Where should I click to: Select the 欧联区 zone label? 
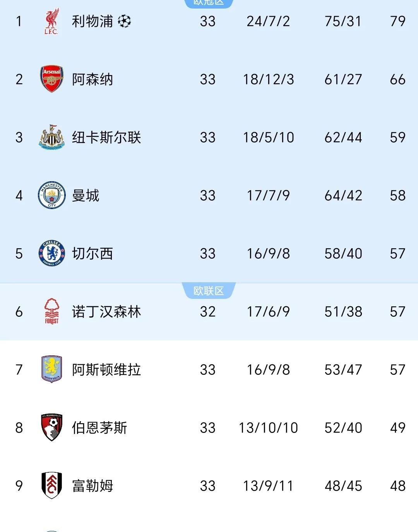209,291
